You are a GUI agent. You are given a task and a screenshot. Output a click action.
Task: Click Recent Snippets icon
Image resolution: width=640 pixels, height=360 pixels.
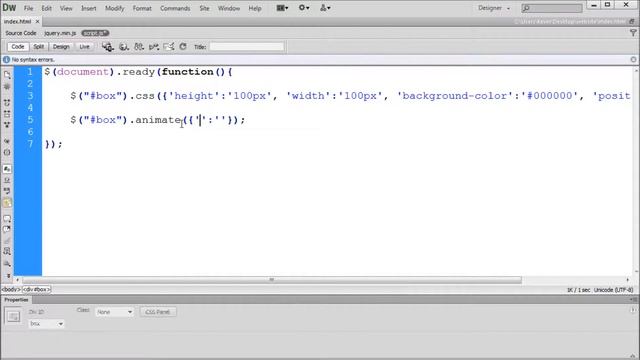tap(7, 252)
